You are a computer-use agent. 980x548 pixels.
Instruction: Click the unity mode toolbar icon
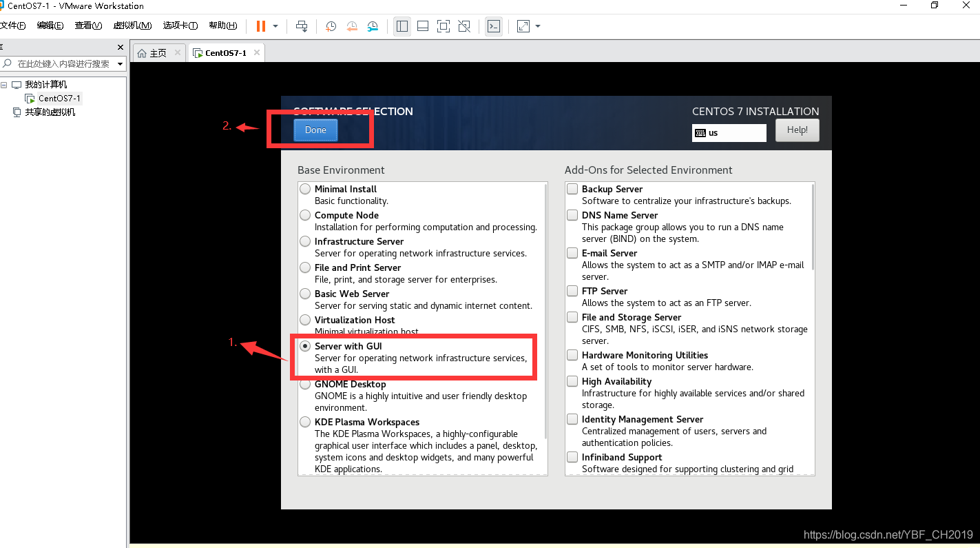tap(464, 26)
